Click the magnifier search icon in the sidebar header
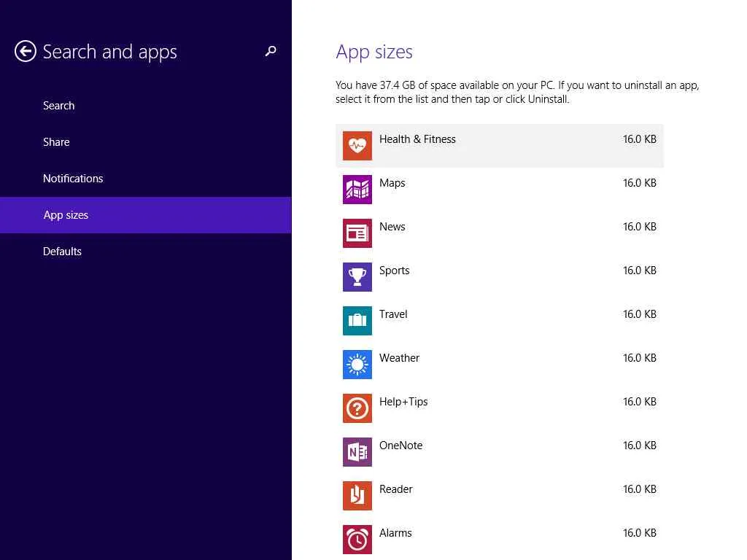The image size is (747, 560). (x=271, y=51)
